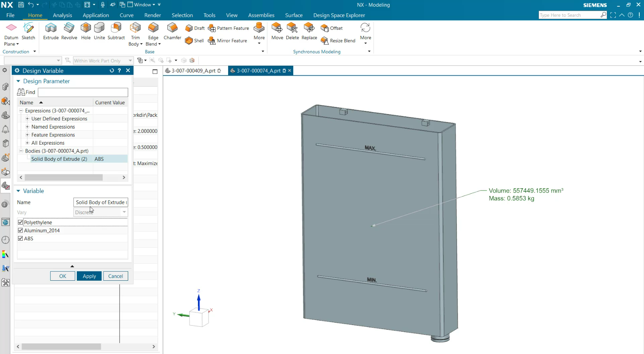Viewport: 644px width, 354px height.
Task: Disable the ABS material checkbox
Action: tap(21, 238)
